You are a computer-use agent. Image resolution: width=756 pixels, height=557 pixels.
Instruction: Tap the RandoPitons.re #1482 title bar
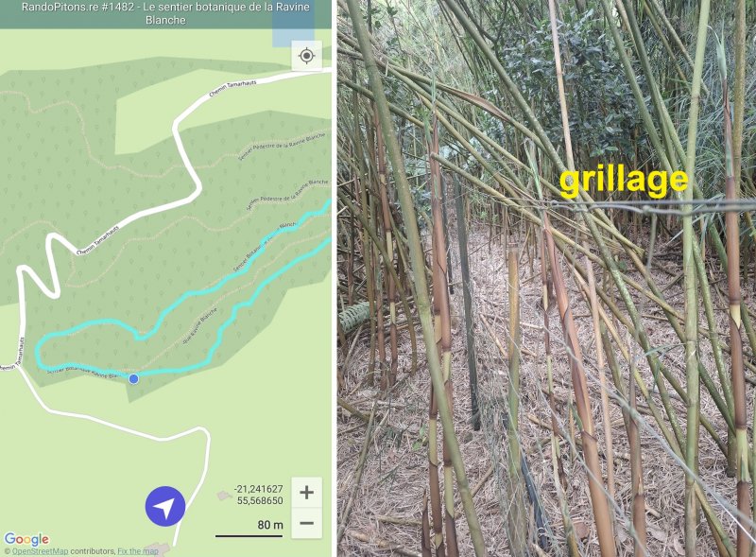click(165, 13)
